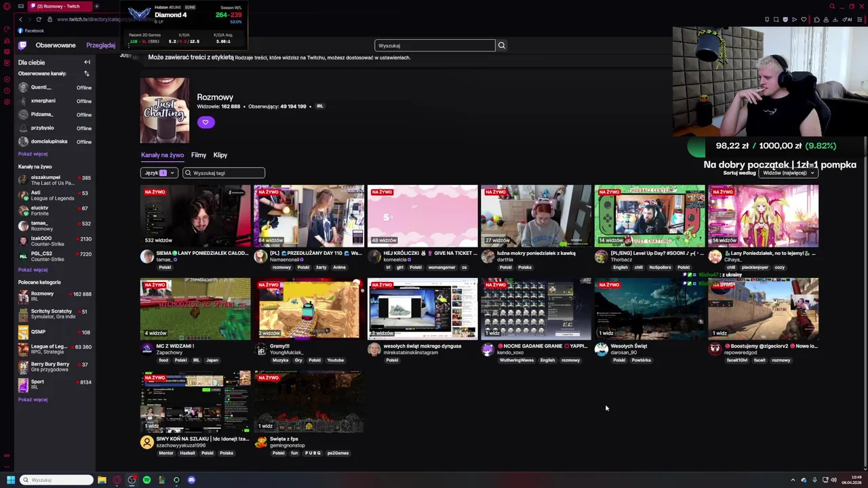Open site info padlock icon

pyautogui.click(x=50, y=19)
